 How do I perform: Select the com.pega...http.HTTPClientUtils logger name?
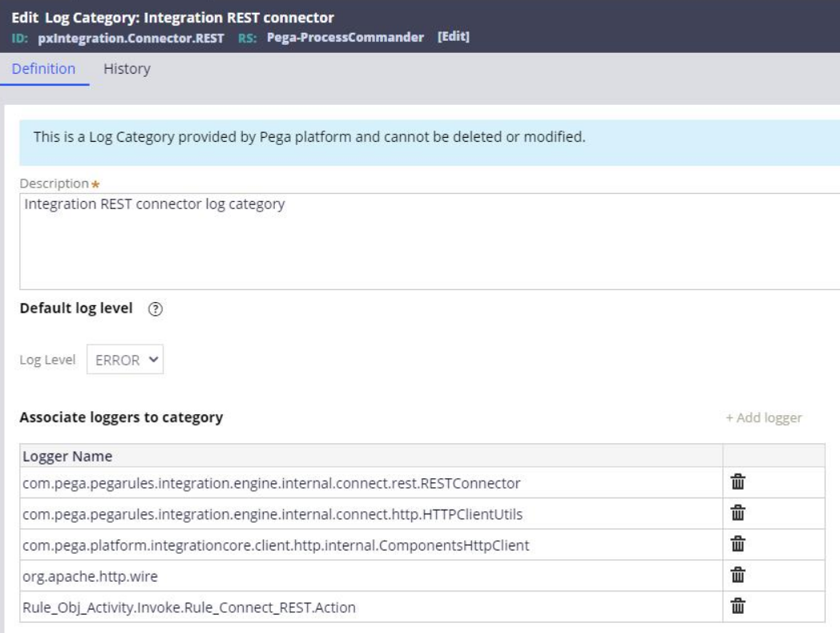coord(273,514)
